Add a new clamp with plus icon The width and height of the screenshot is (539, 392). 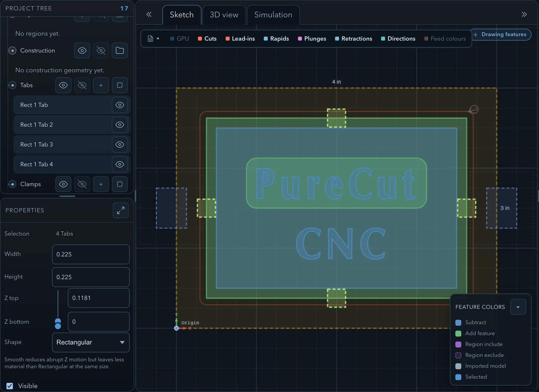point(101,184)
